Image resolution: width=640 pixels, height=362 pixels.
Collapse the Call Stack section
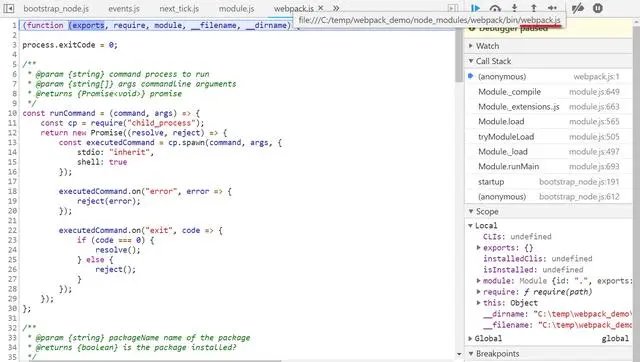point(549,61)
